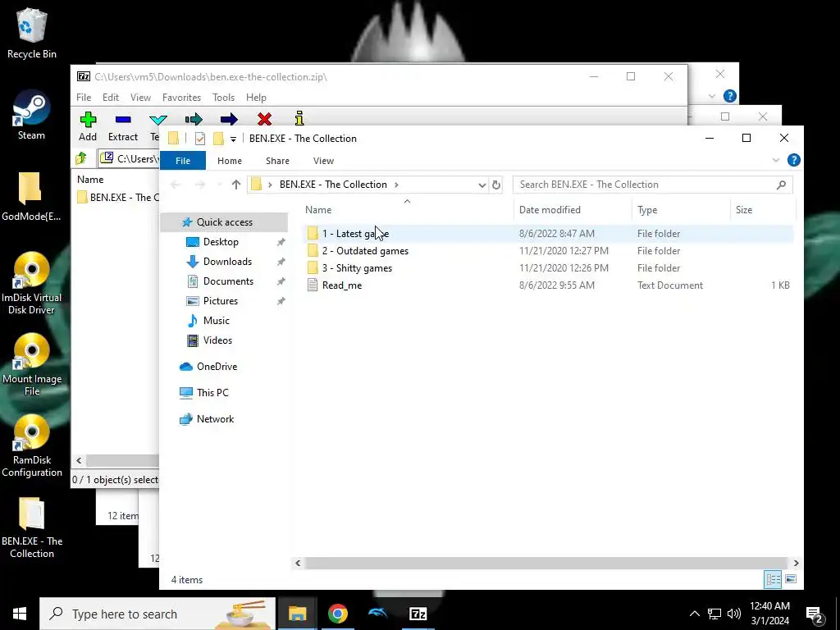
Task: Open the Recycle Bin desktop icon
Action: (32, 33)
